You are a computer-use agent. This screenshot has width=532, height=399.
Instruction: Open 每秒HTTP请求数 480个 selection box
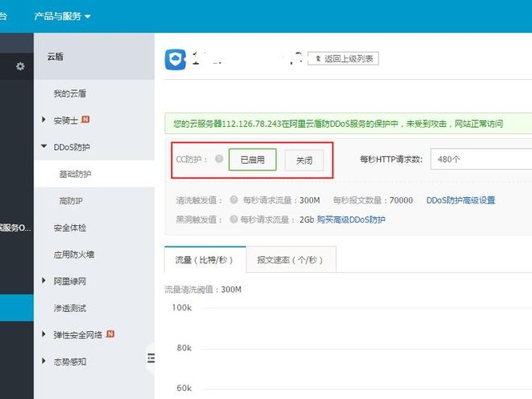point(481,159)
